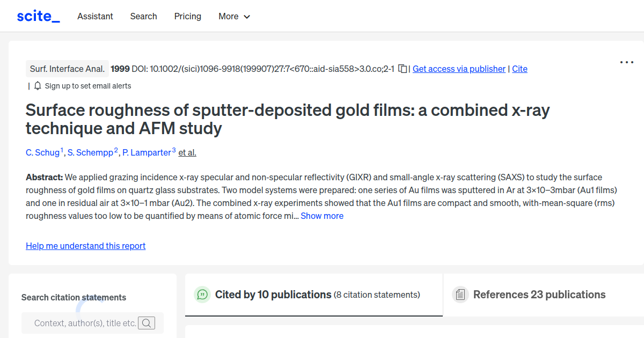Open the Pricing page

click(187, 16)
